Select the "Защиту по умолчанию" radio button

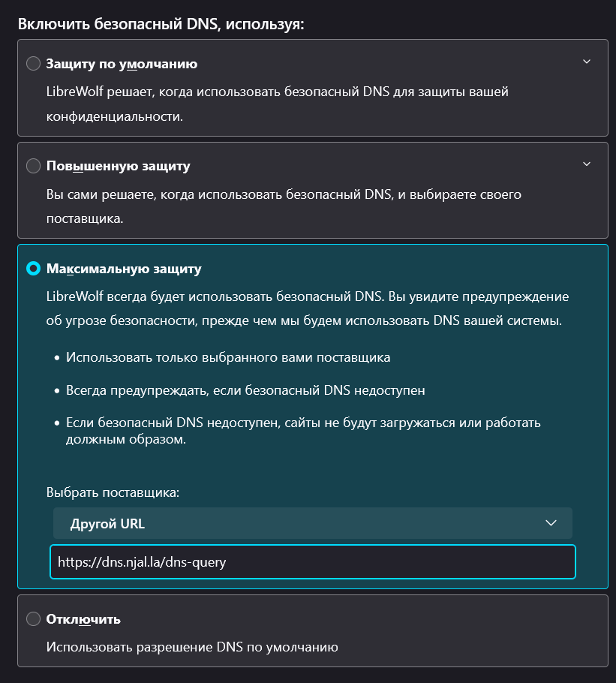(33, 64)
